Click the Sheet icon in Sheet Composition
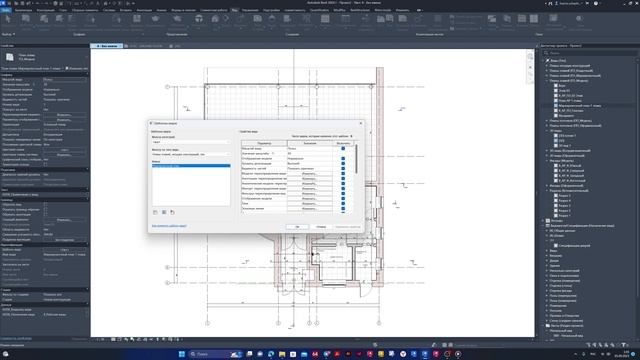The image size is (640, 360). pyautogui.click(x=380, y=19)
